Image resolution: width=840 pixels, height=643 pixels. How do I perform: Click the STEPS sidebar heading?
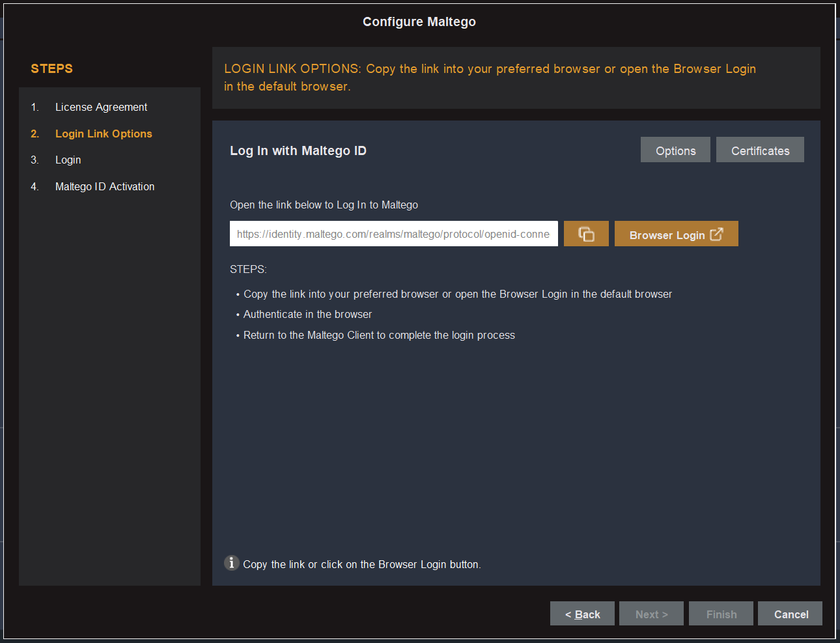click(52, 68)
